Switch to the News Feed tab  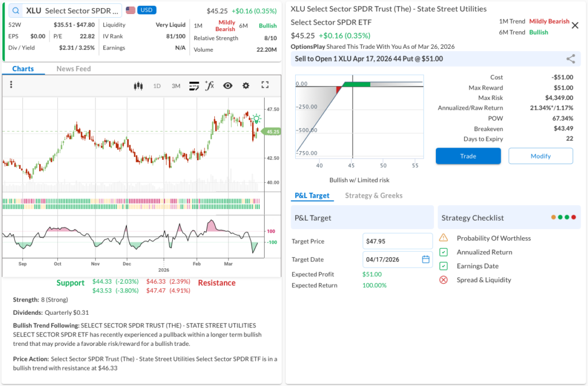point(73,69)
